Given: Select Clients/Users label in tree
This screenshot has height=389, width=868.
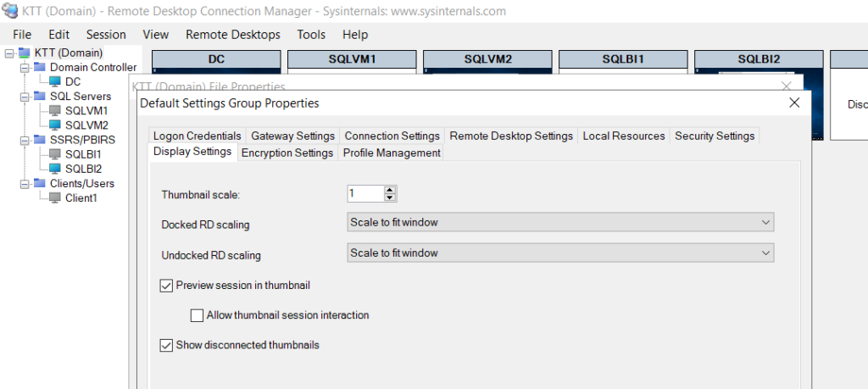Looking at the screenshot, I should click(82, 183).
